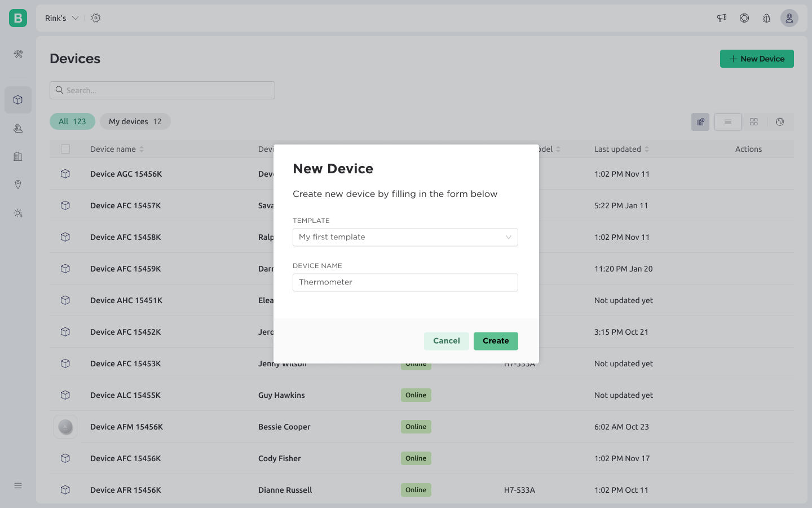Open the announcements megaphone icon

pos(722,18)
